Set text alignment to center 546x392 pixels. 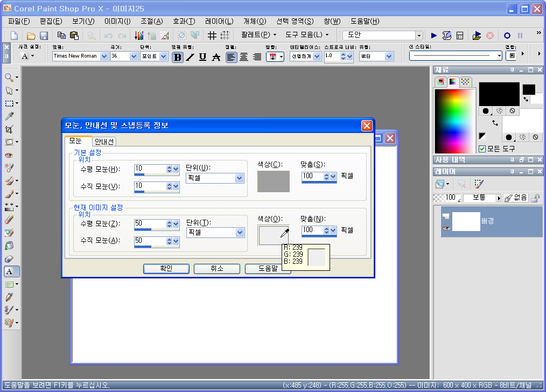click(x=244, y=57)
